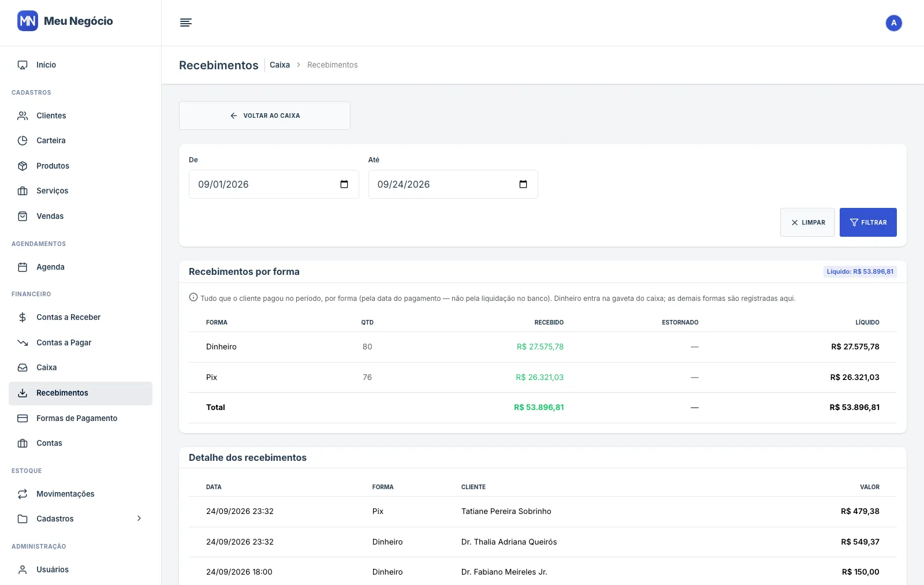Open the De date calendar picker
This screenshot has width=924, height=585.
[x=344, y=184]
